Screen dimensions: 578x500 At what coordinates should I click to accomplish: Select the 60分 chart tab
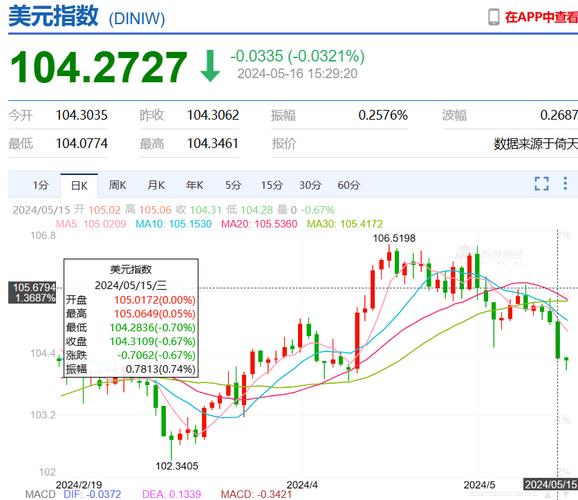(x=348, y=185)
